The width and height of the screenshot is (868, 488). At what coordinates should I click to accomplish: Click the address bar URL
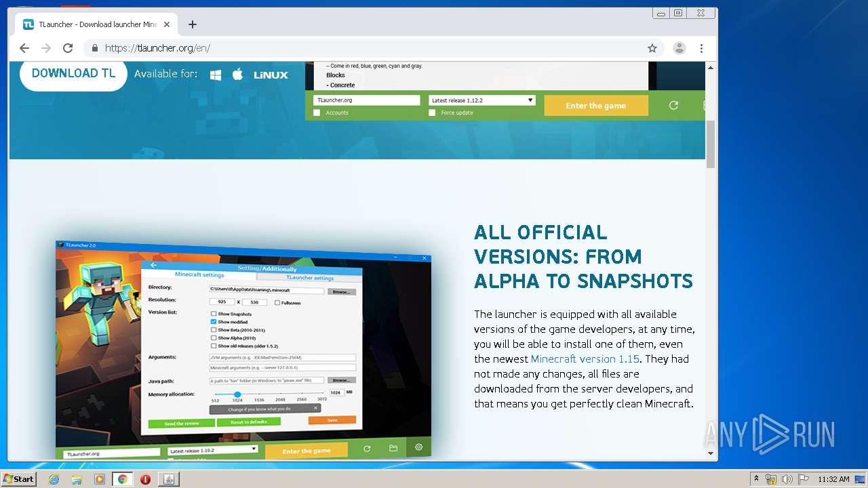(157, 48)
